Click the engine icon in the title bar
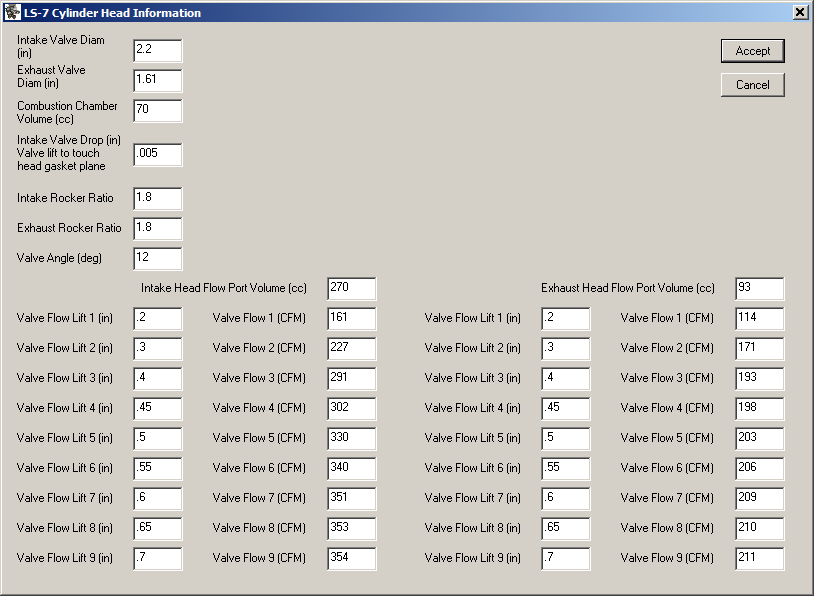This screenshot has height=596, width=814. [12, 12]
